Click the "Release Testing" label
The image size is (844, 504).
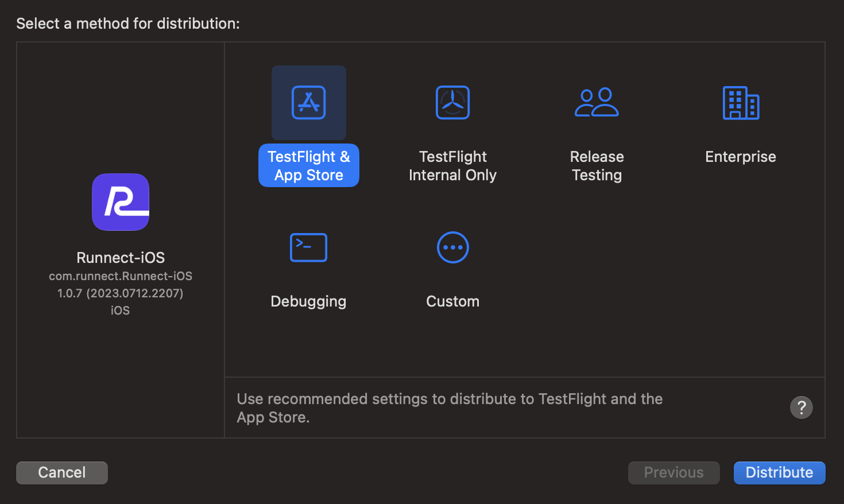coord(597,165)
